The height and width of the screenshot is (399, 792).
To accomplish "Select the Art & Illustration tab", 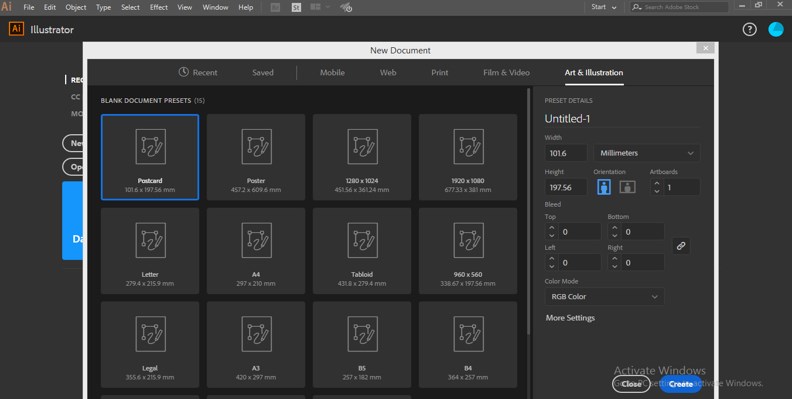I will point(593,73).
